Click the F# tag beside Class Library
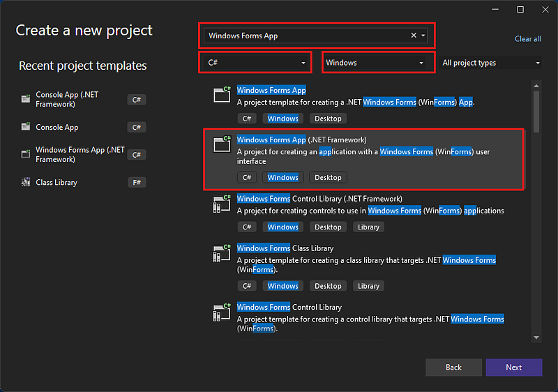The image size is (558, 392). [x=137, y=183]
